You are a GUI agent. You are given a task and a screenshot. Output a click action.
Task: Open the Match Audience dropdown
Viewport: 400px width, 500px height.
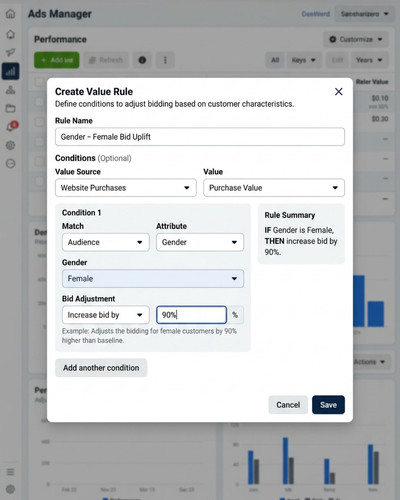[x=105, y=242]
